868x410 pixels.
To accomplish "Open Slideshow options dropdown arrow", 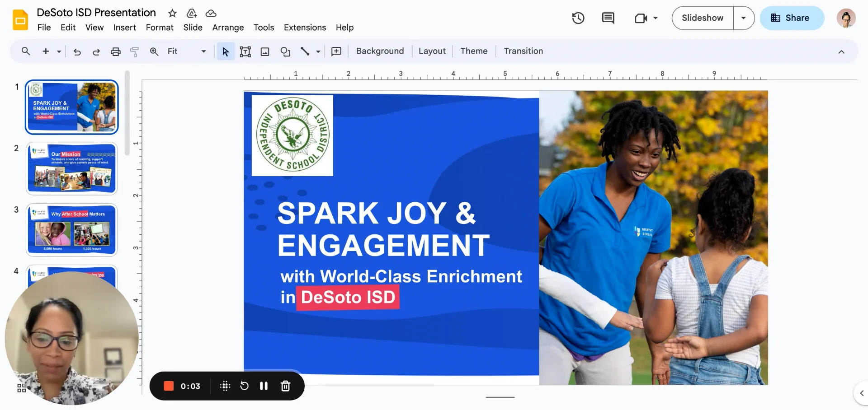I will click(744, 18).
